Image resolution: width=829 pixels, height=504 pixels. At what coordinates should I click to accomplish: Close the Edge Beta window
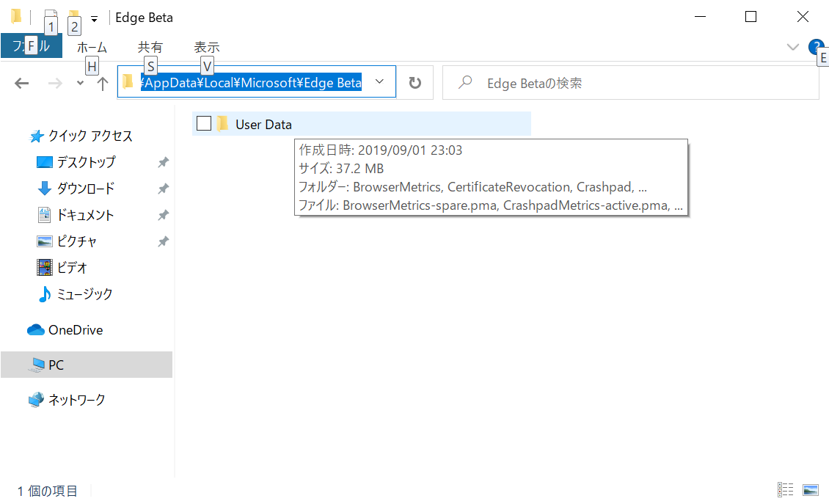(x=803, y=17)
